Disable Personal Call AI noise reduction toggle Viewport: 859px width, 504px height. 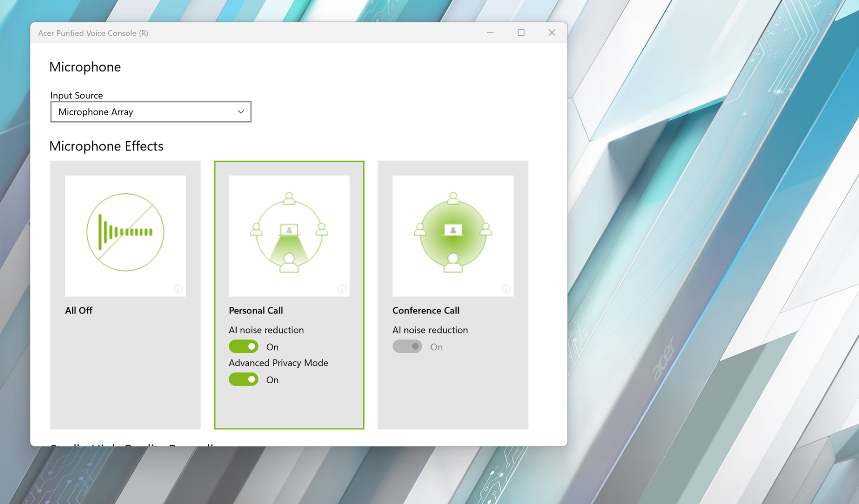tap(243, 347)
